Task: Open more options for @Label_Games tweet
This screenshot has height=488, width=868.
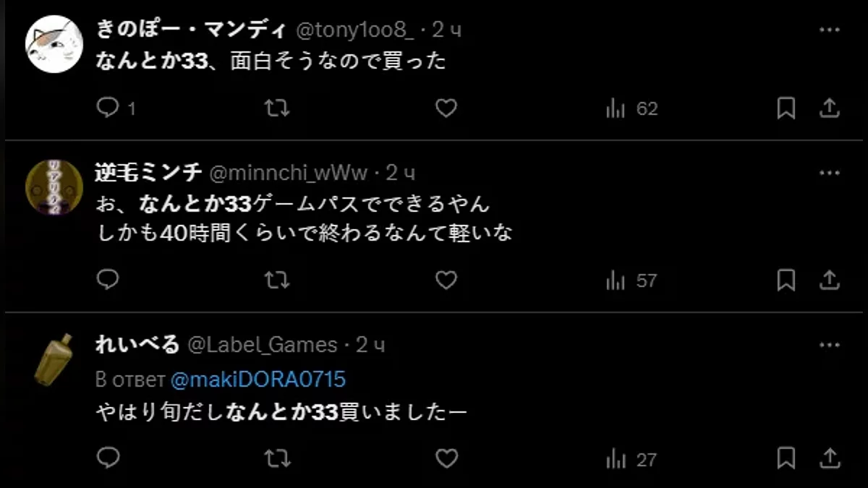Action: (x=829, y=346)
